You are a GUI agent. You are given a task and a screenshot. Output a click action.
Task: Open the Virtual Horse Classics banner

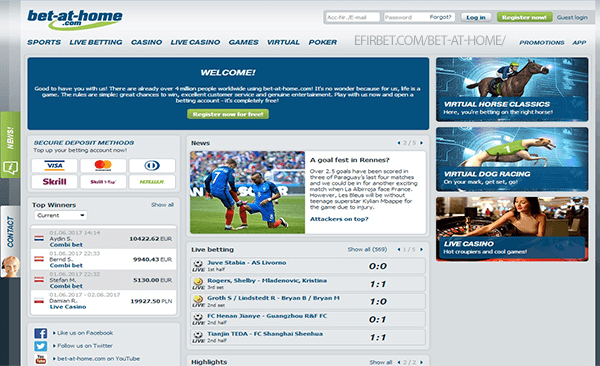[x=512, y=90]
